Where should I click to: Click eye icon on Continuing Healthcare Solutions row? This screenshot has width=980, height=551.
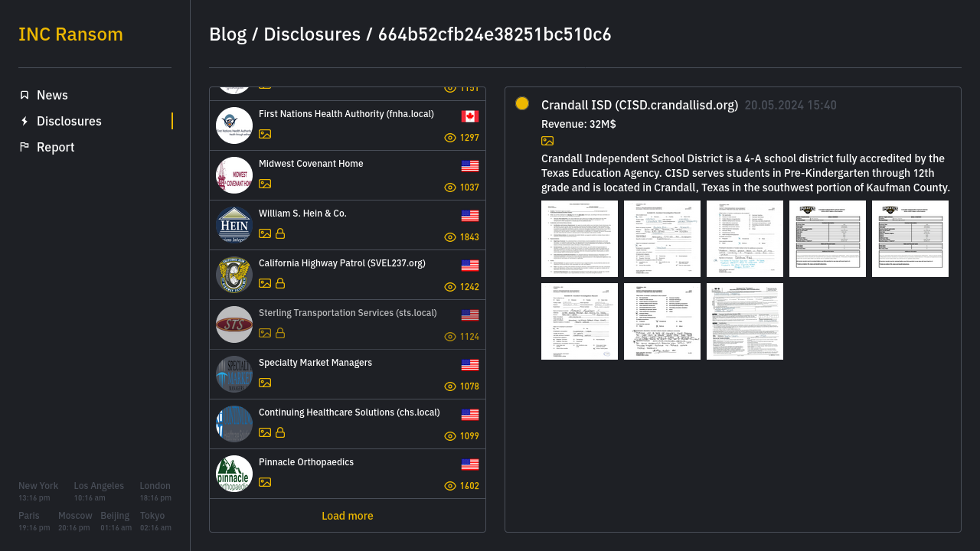pyautogui.click(x=450, y=436)
